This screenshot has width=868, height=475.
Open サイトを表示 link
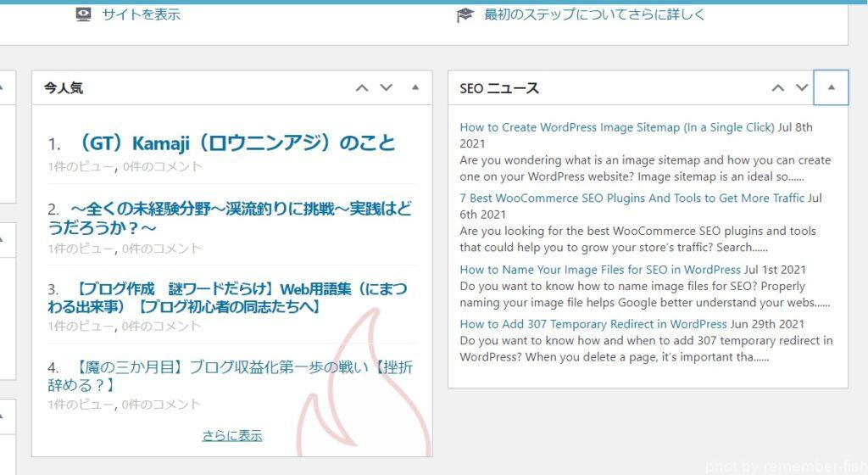click(x=141, y=14)
